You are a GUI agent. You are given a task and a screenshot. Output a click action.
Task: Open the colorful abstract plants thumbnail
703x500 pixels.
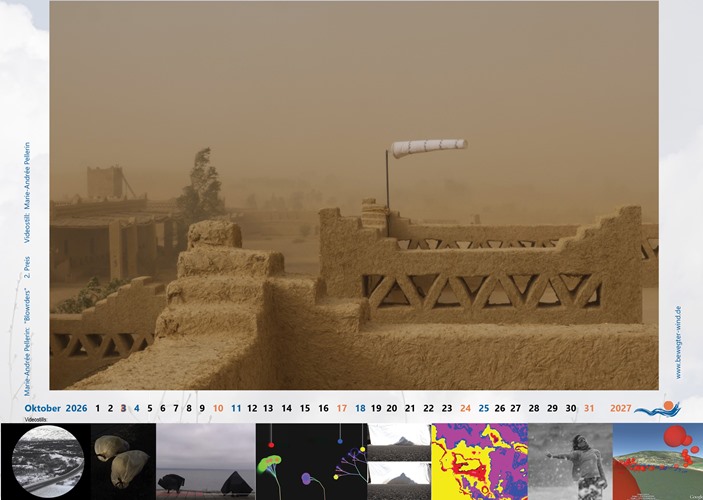click(x=311, y=461)
